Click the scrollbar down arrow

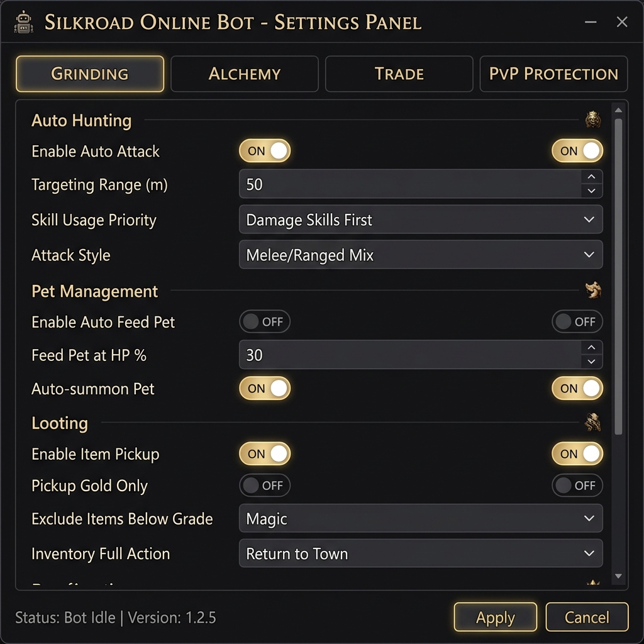click(x=618, y=576)
